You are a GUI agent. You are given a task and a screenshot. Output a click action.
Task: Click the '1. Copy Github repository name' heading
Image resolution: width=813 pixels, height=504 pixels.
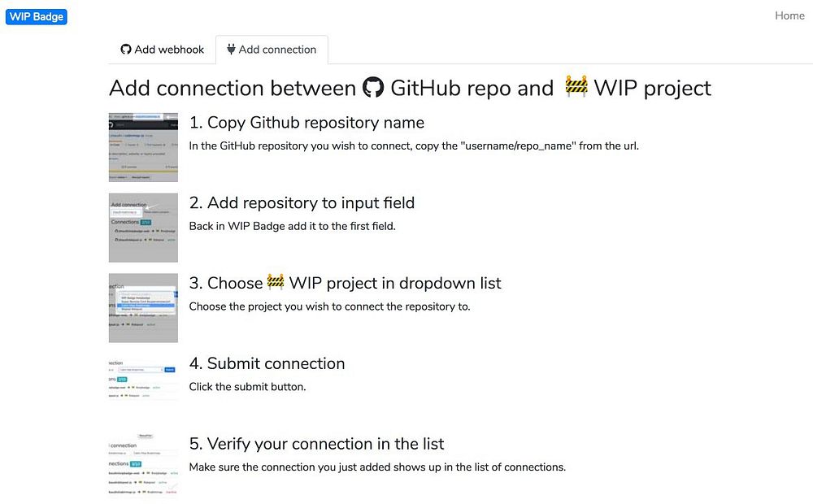[x=307, y=123]
